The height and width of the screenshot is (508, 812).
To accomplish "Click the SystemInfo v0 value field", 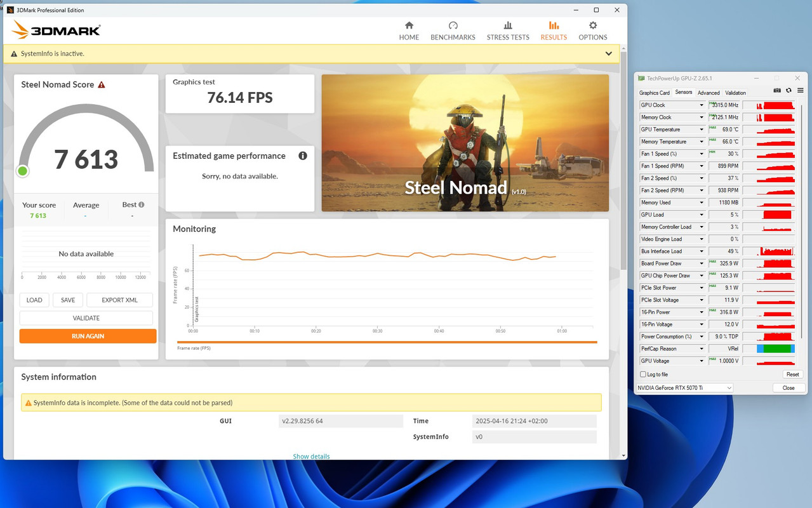I will [535, 437].
